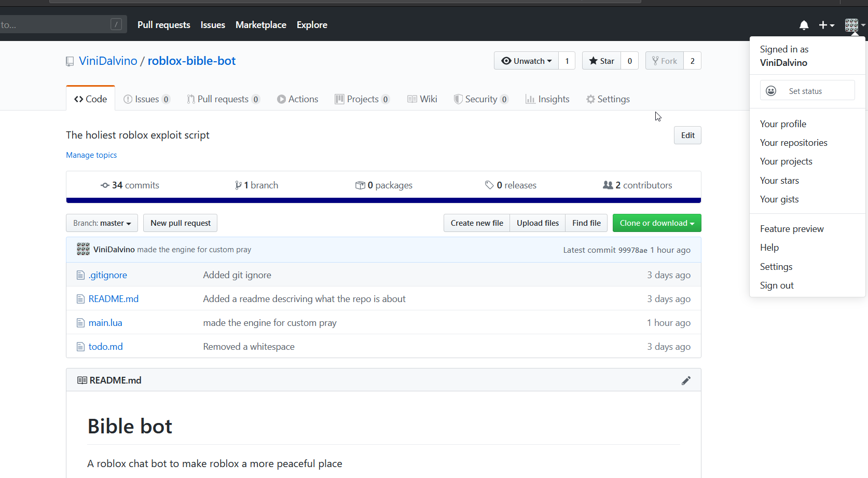View the 2 contributors
This screenshot has height=478, width=868.
(637, 185)
